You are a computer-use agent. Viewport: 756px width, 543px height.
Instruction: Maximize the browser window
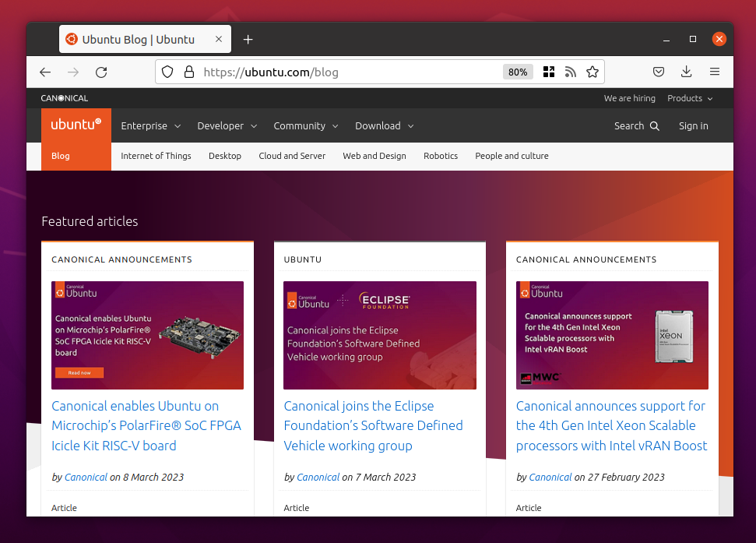coord(693,39)
